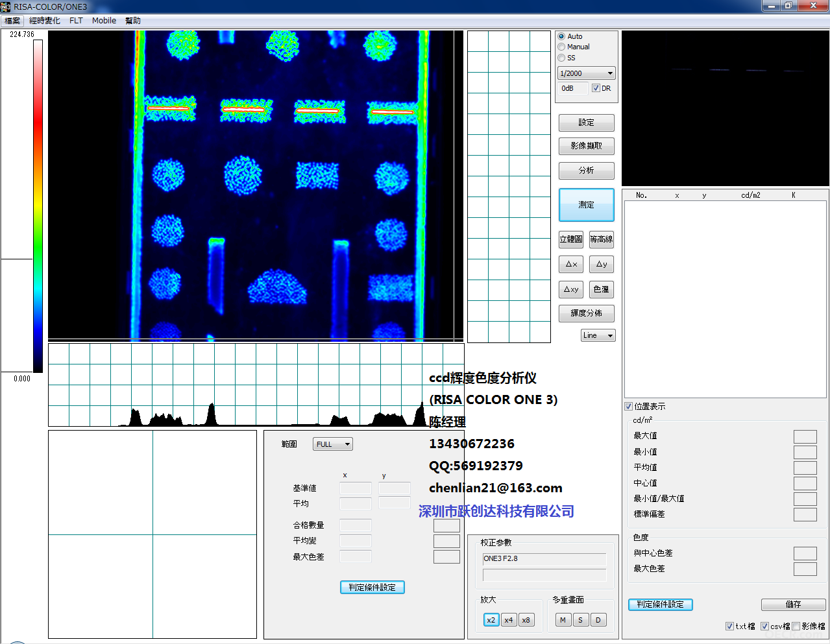Screen dimensions: 830x644
Task: Click the 輝度分佈 button
Action: coord(586,313)
